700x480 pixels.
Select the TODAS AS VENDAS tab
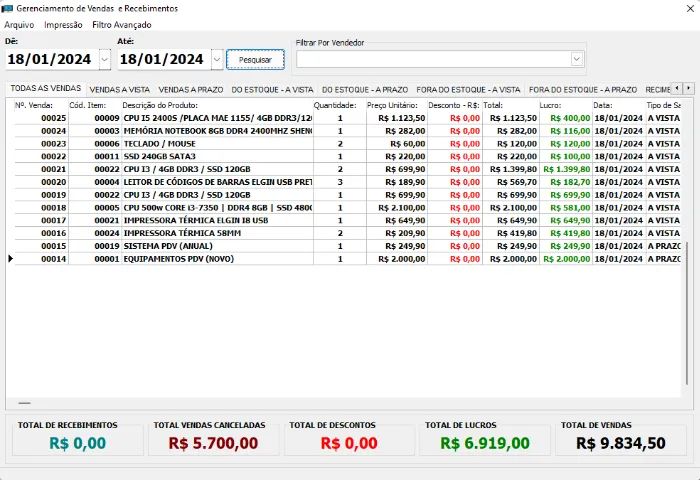(x=46, y=88)
